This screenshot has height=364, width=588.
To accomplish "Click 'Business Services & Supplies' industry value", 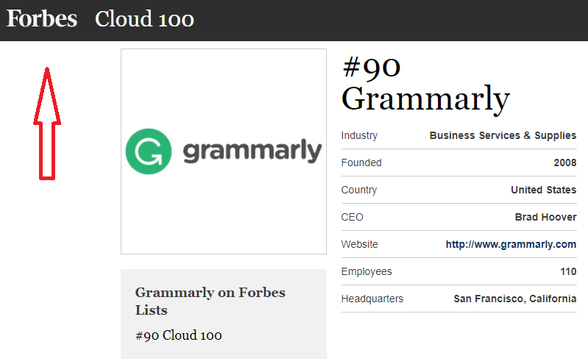I will (x=503, y=135).
